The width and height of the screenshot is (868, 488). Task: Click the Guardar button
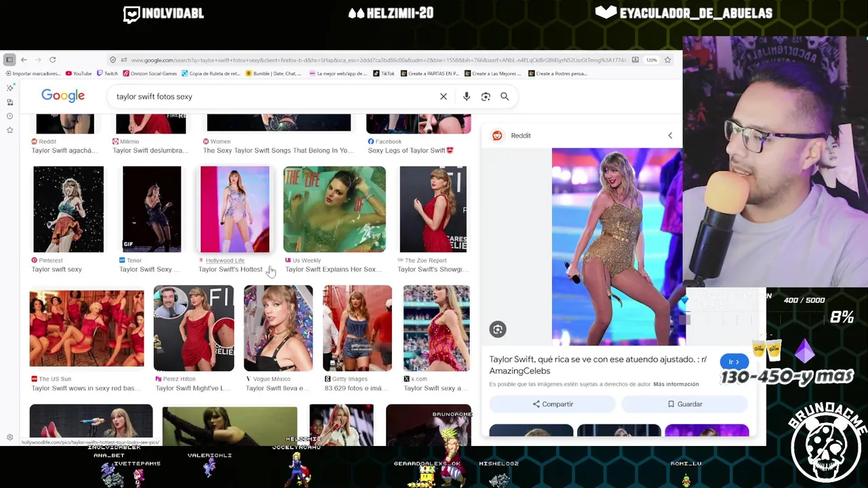pos(684,404)
